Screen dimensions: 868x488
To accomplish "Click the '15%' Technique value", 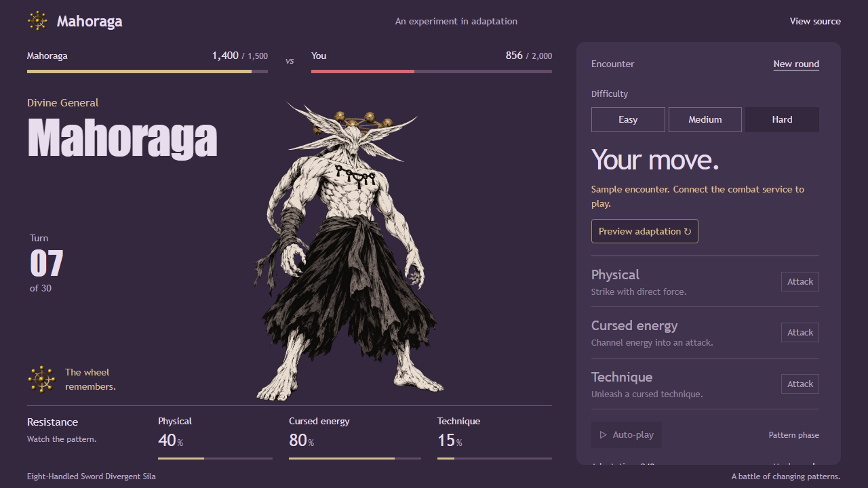I will 450,441.
